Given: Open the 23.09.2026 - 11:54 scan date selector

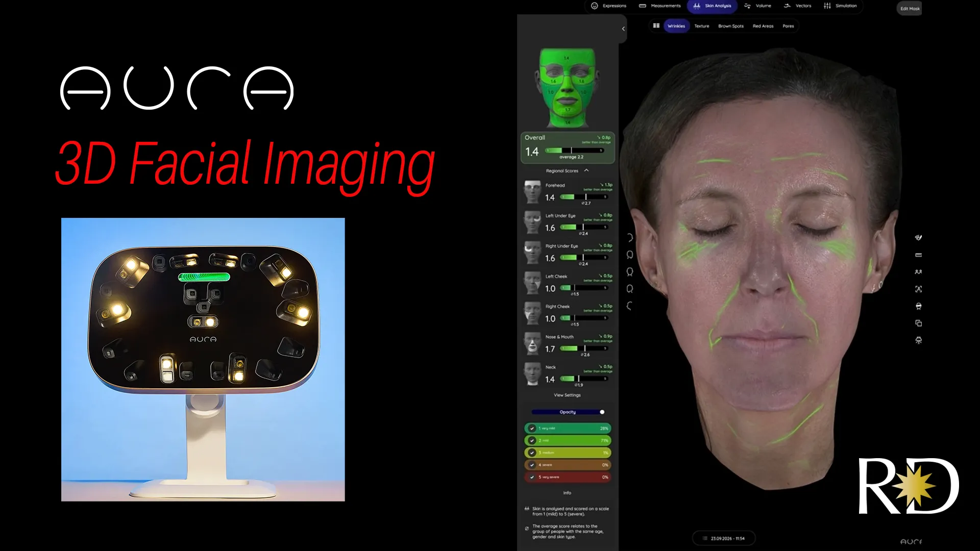Looking at the screenshot, I should (724, 538).
